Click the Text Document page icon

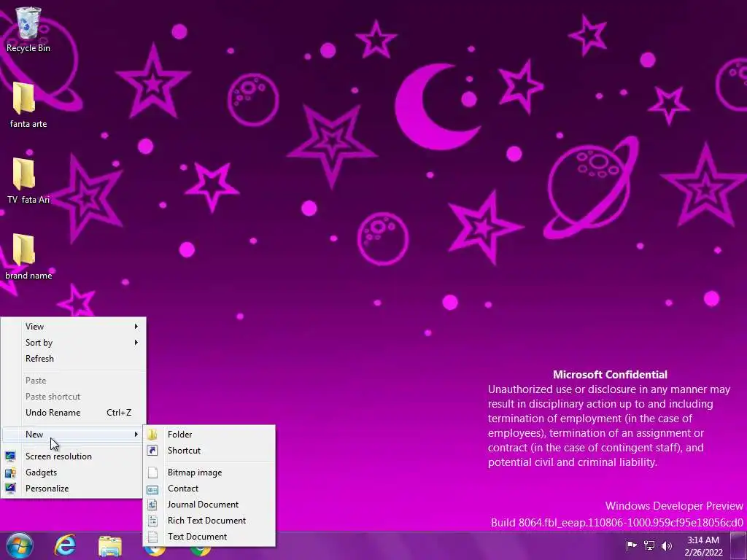(x=152, y=537)
